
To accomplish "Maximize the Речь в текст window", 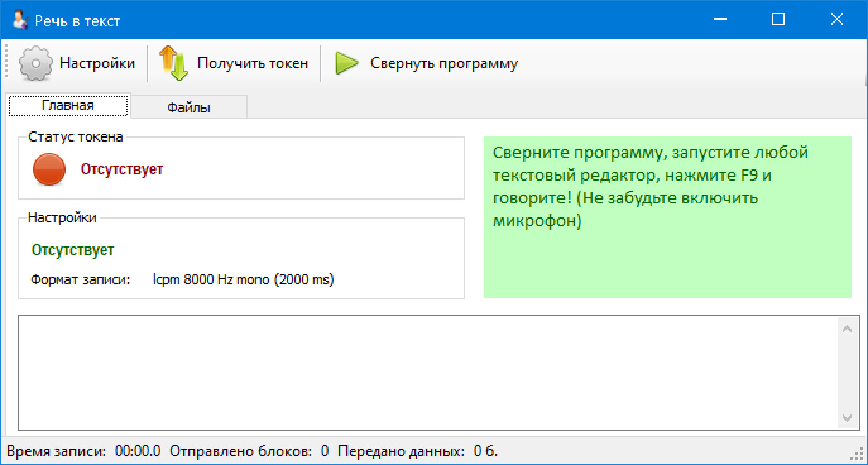I will (778, 20).
